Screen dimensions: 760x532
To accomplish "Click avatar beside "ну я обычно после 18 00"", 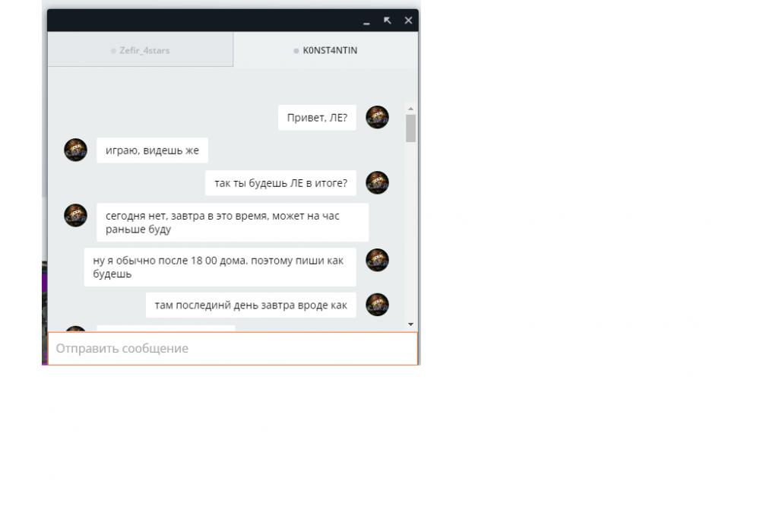I will [x=377, y=260].
